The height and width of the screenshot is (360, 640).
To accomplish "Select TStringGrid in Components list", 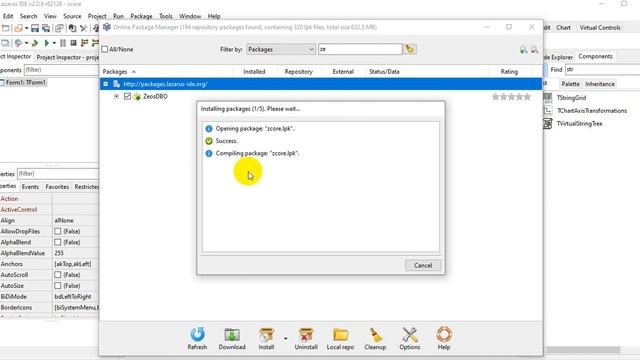I will (x=571, y=98).
